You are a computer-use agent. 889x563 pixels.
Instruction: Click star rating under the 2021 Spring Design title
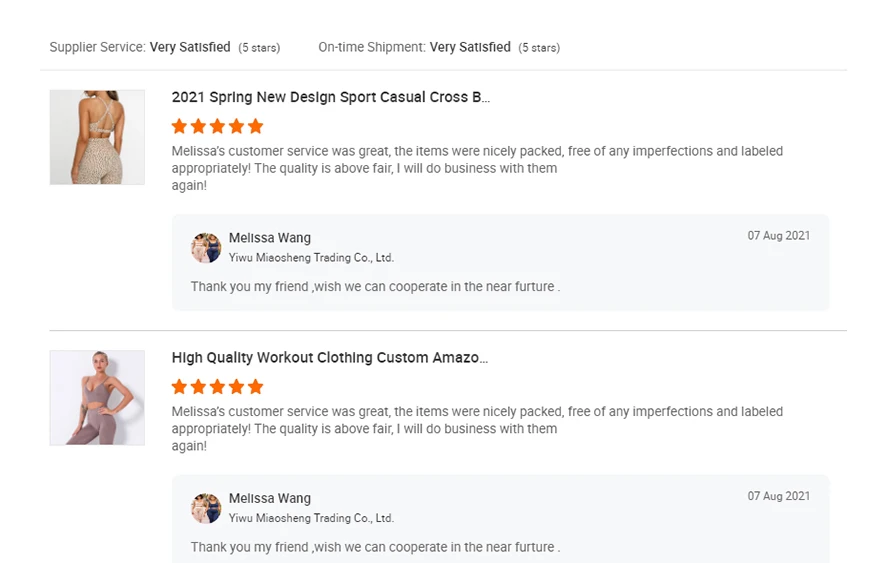click(x=217, y=126)
